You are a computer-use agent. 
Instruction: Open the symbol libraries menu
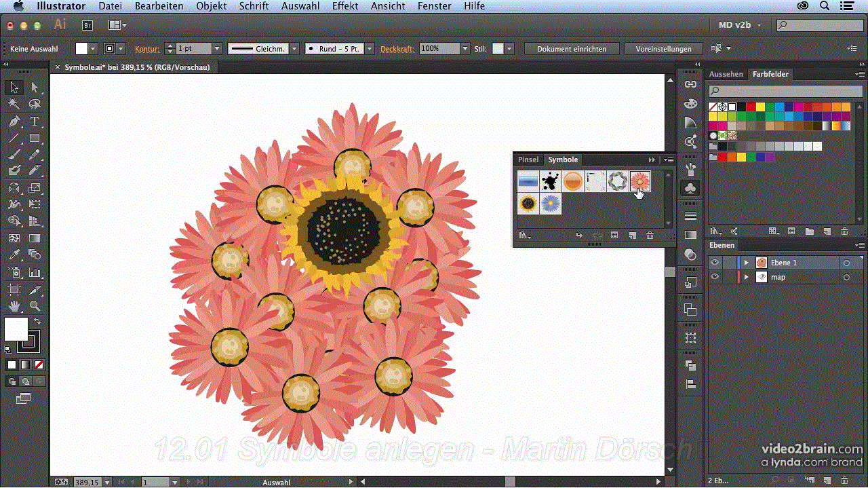coord(525,236)
